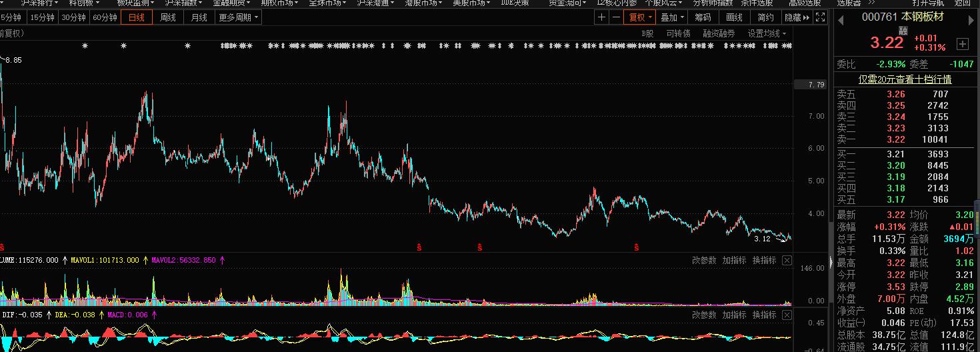Open the 更多周期 period dropdown

[x=238, y=17]
